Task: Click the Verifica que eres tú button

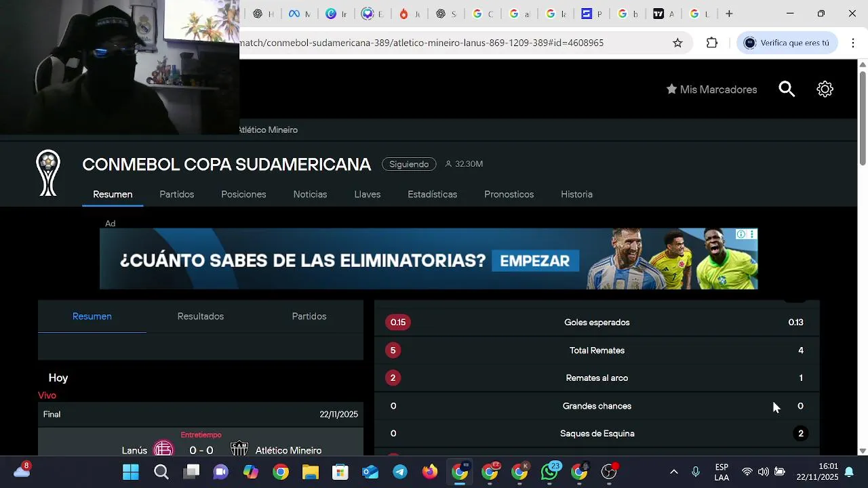Action: coord(787,43)
